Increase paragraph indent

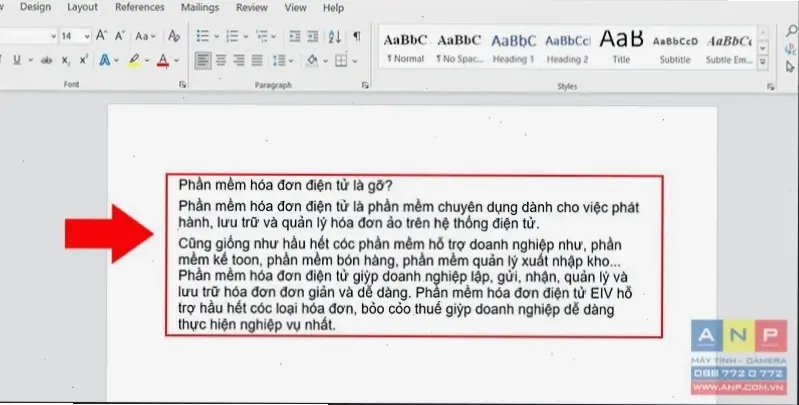(x=313, y=36)
